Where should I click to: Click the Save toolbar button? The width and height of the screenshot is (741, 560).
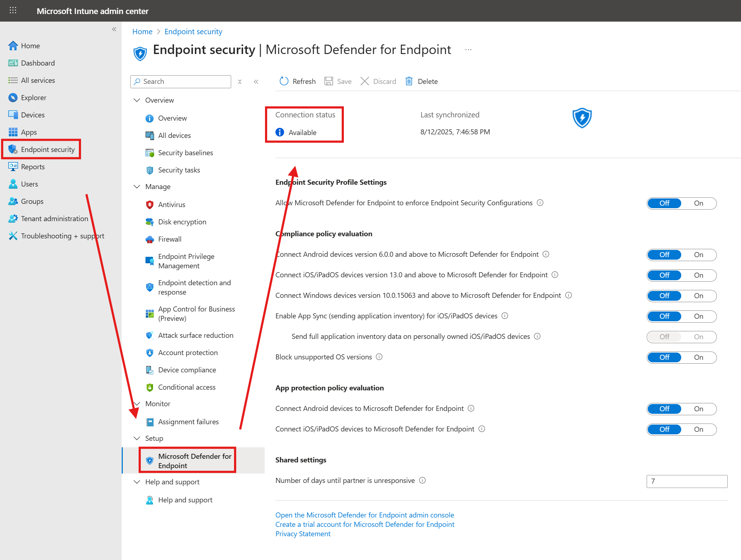tap(338, 81)
